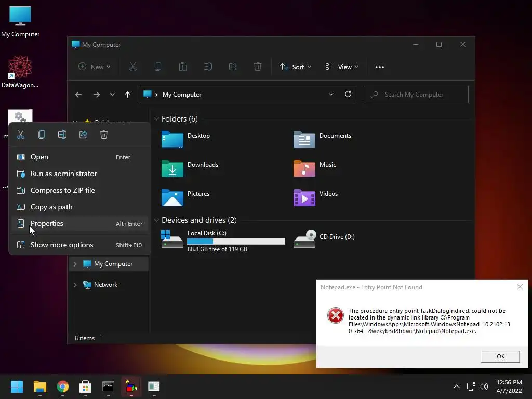Click the volume speaker tray icon
This screenshot has height=399, width=532.
tap(484, 387)
